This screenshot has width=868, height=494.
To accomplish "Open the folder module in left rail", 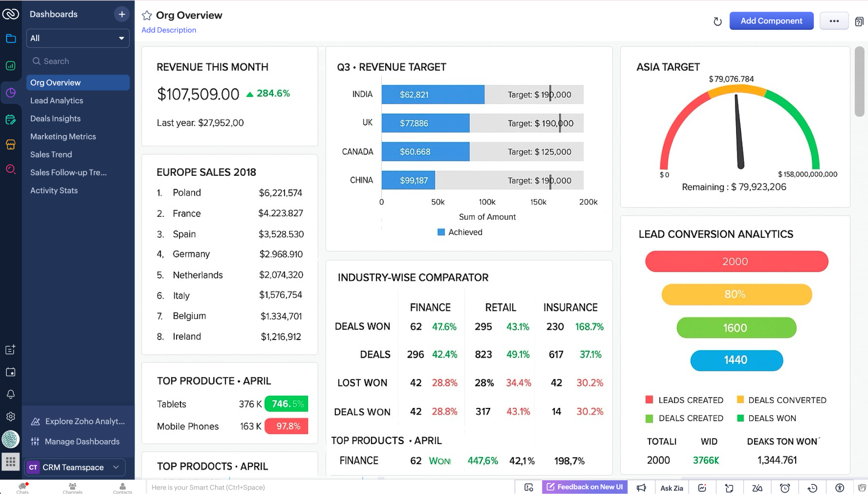I will pyautogui.click(x=11, y=39).
